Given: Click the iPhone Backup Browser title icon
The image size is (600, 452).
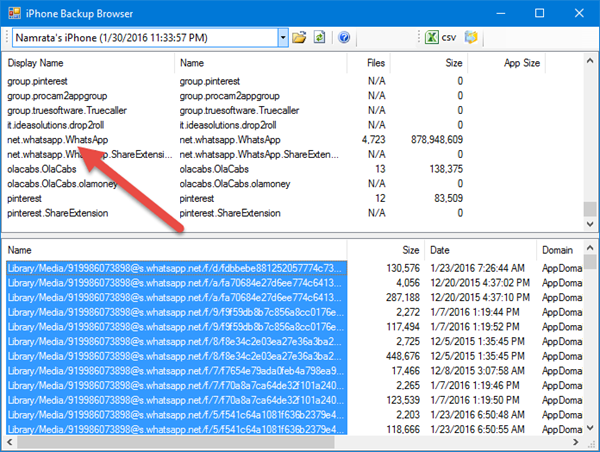Looking at the screenshot, I should point(15,13).
